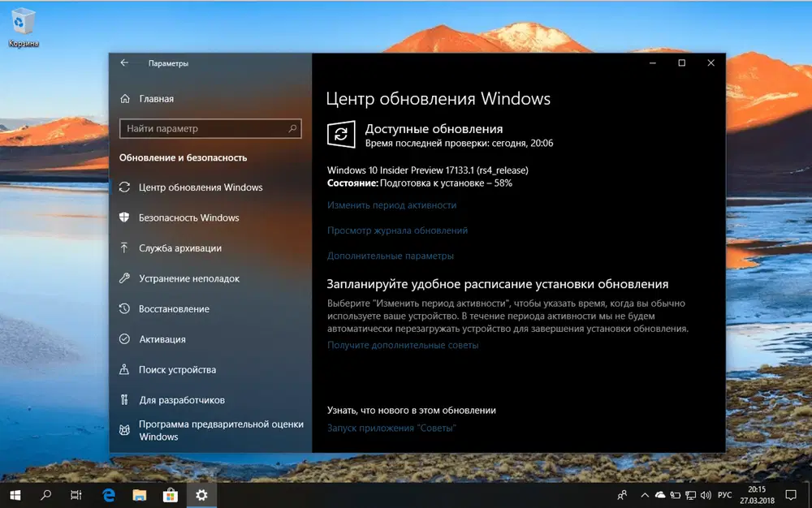Open File Explorer from taskbar
This screenshot has height=508, width=812.
click(140, 495)
